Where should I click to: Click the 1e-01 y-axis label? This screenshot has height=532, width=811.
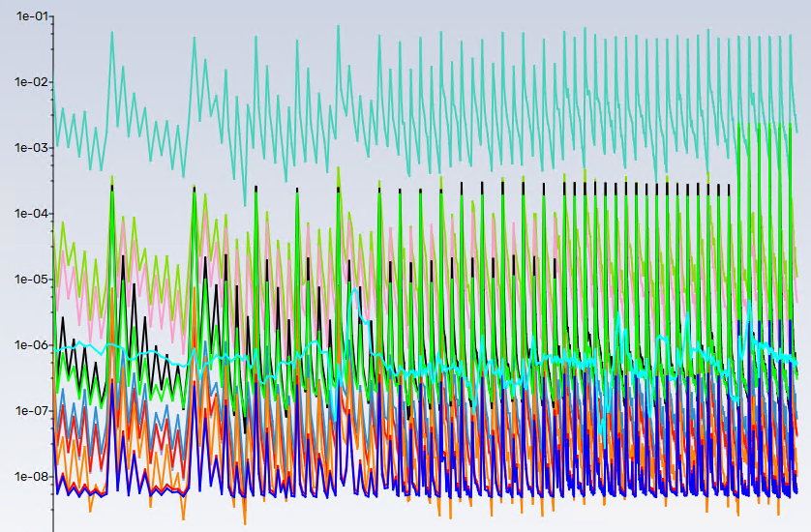[x=32, y=16]
